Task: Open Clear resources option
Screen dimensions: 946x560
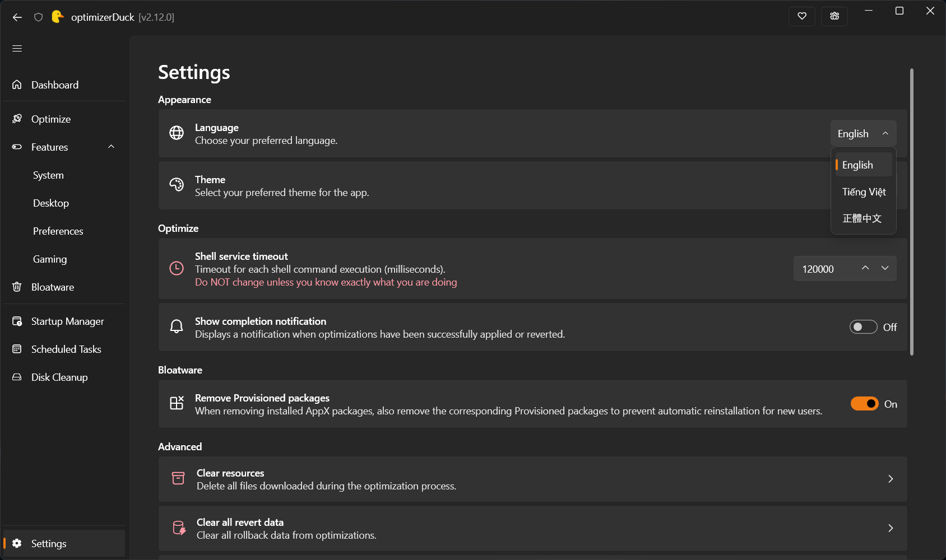Action: click(x=532, y=479)
